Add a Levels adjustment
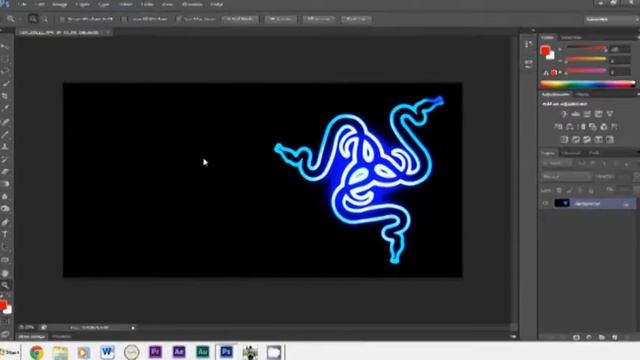 pos(576,114)
